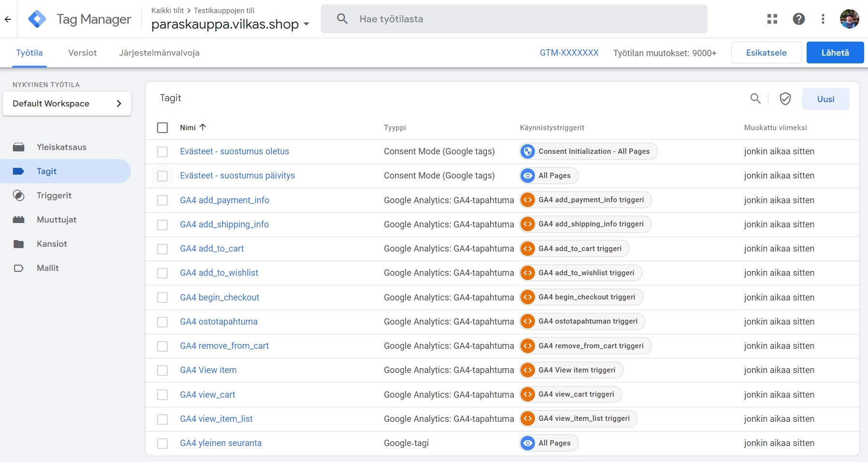Select the GA4 add_payment_info checkbox
The height and width of the screenshot is (462, 868).
[x=162, y=200]
